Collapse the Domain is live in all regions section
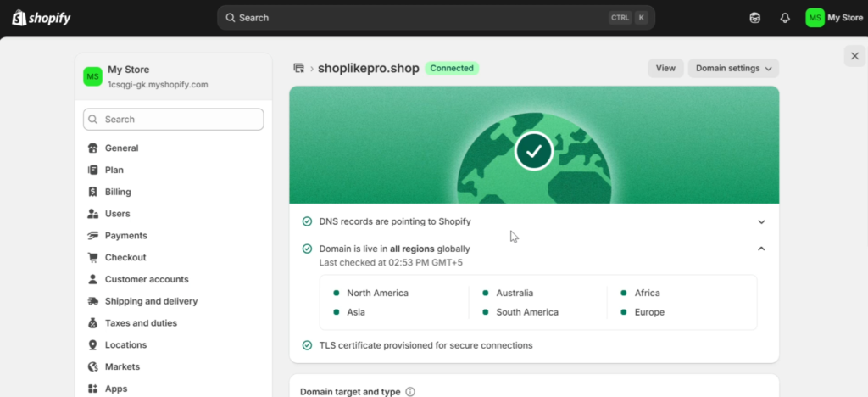 coord(761,249)
